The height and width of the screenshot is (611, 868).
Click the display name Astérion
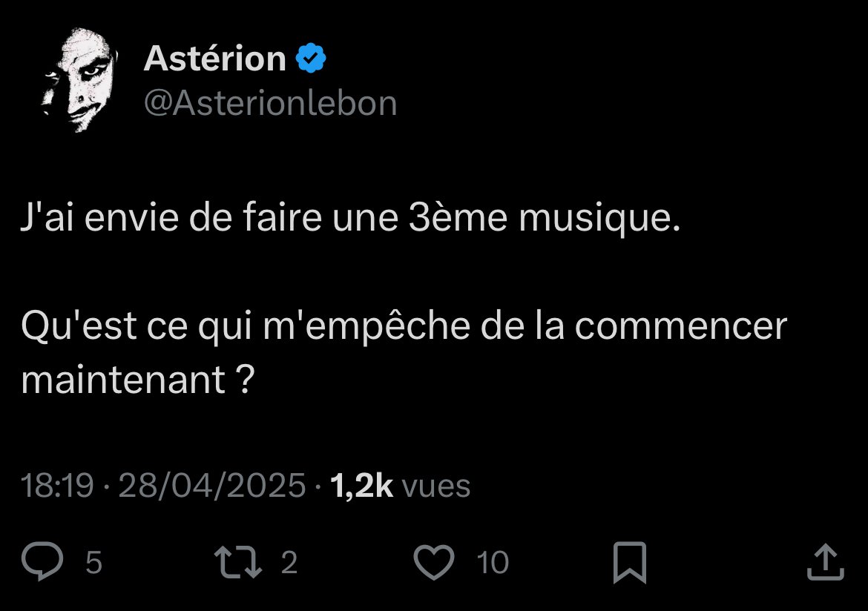(214, 59)
